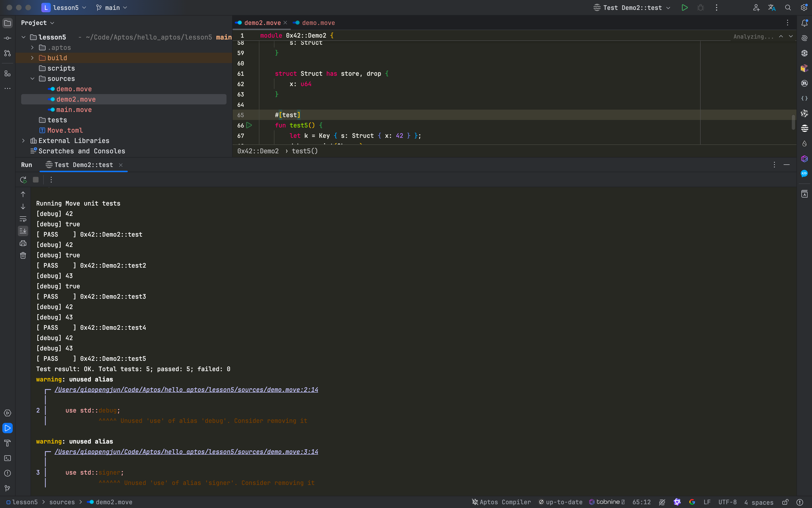Clear all console output trash icon

coord(23,256)
